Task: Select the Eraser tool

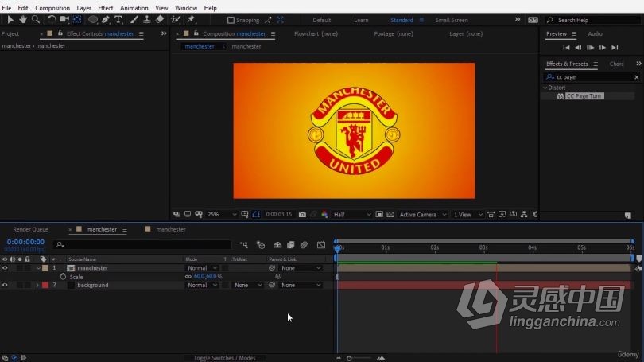Action: (x=160, y=19)
